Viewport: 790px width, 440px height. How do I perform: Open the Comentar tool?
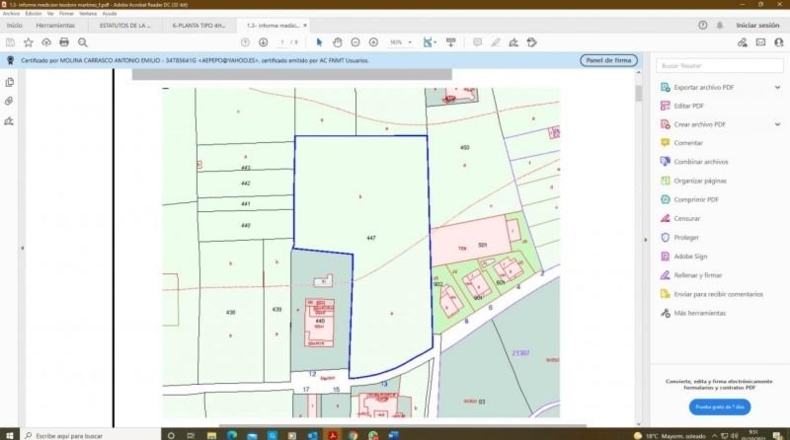pos(688,143)
